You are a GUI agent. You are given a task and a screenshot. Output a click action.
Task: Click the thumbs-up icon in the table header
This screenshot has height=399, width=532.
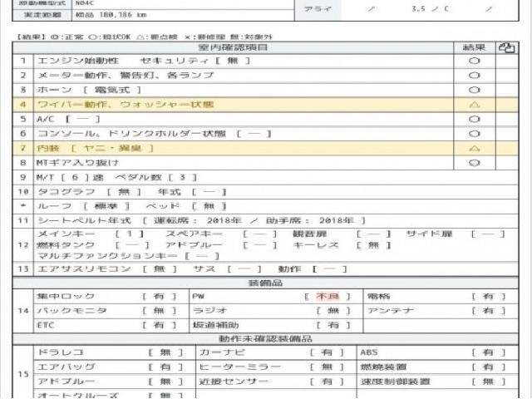point(506,48)
